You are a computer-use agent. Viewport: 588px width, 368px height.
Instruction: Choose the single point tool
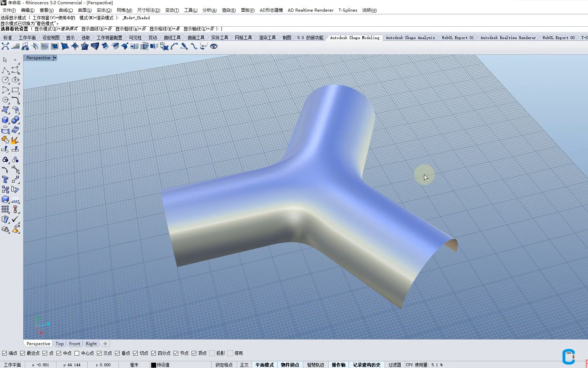coord(15,60)
